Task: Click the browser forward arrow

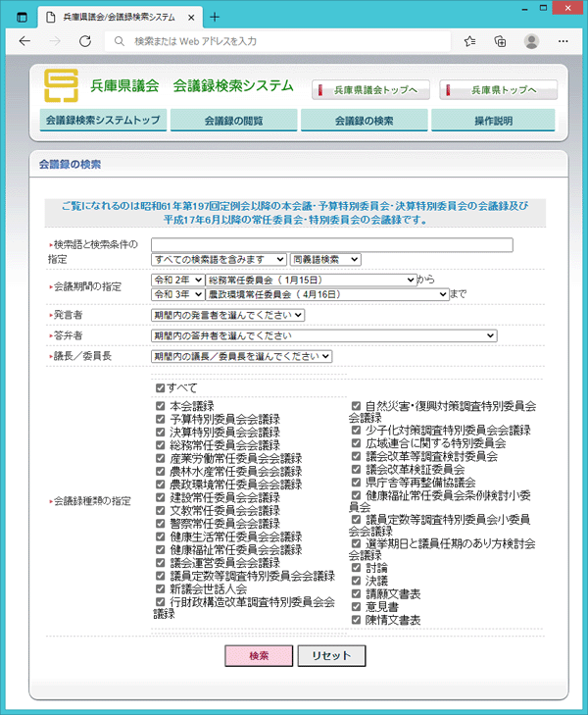Action: pyautogui.click(x=55, y=41)
